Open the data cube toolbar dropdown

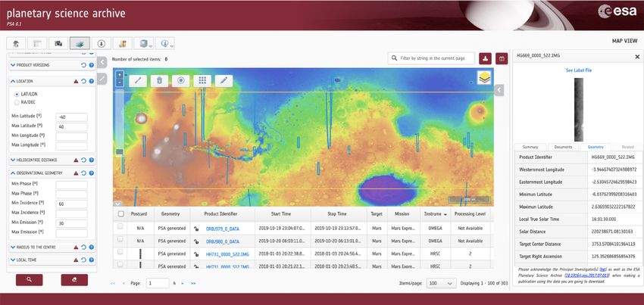pos(144,43)
